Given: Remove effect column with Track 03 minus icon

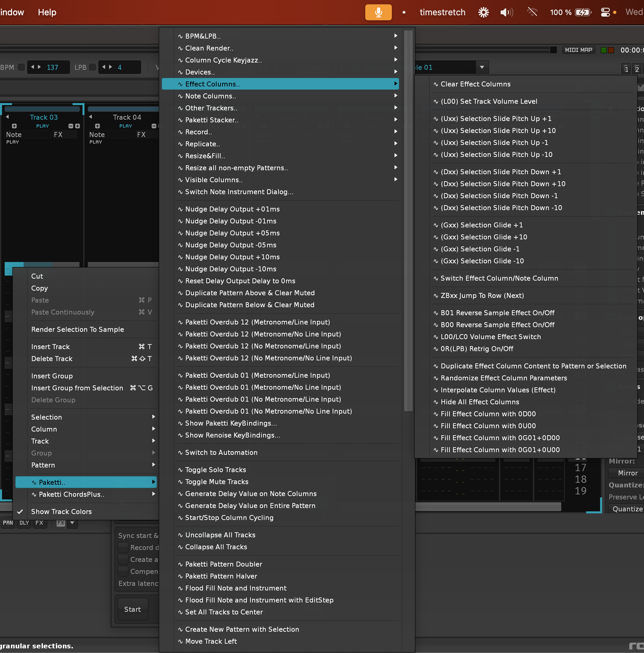Looking at the screenshot, I should click(71, 126).
